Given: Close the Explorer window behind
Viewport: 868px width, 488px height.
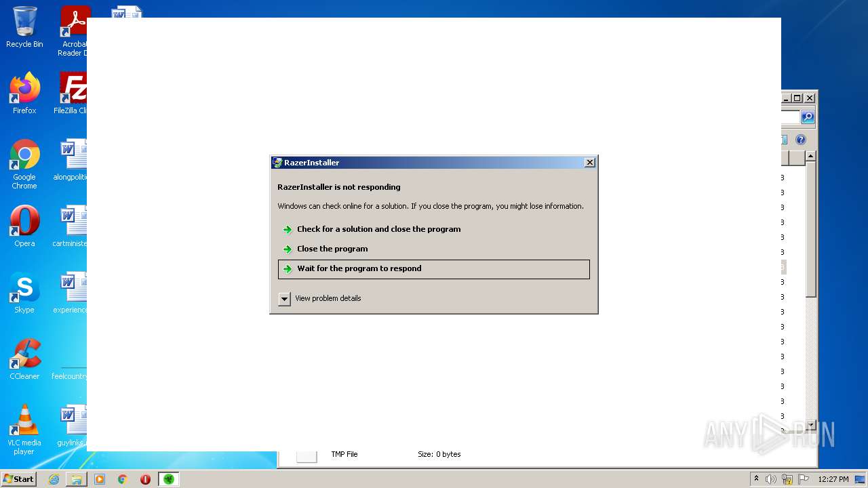Looking at the screenshot, I should click(x=809, y=98).
